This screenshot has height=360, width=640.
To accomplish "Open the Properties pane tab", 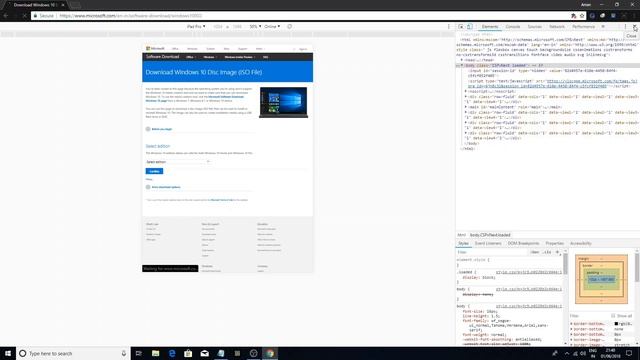I will click(x=554, y=243).
